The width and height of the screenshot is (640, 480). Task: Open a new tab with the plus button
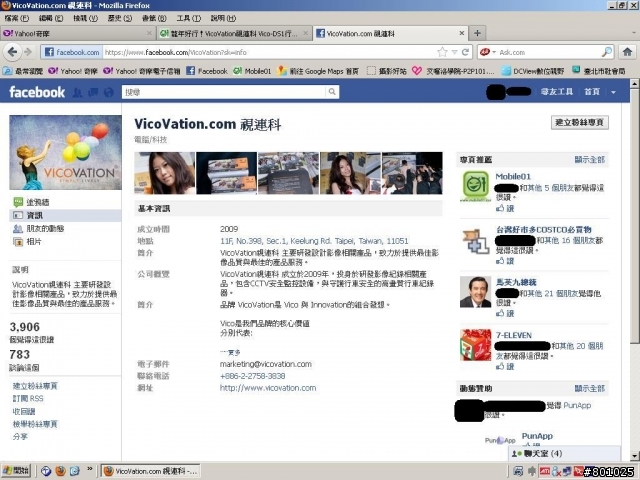point(477,33)
